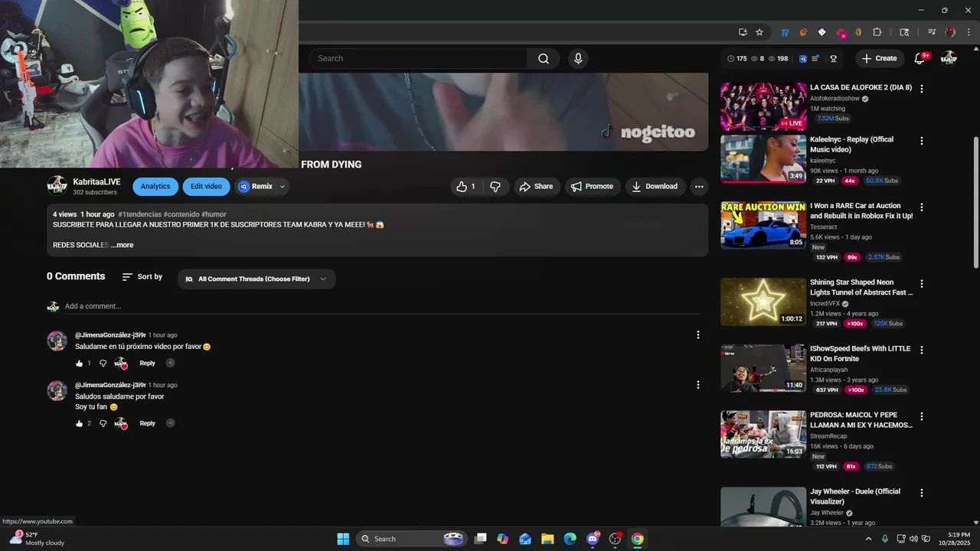Click vidIQ icon beside first comment's Reply
980x551 pixels.
171,364
